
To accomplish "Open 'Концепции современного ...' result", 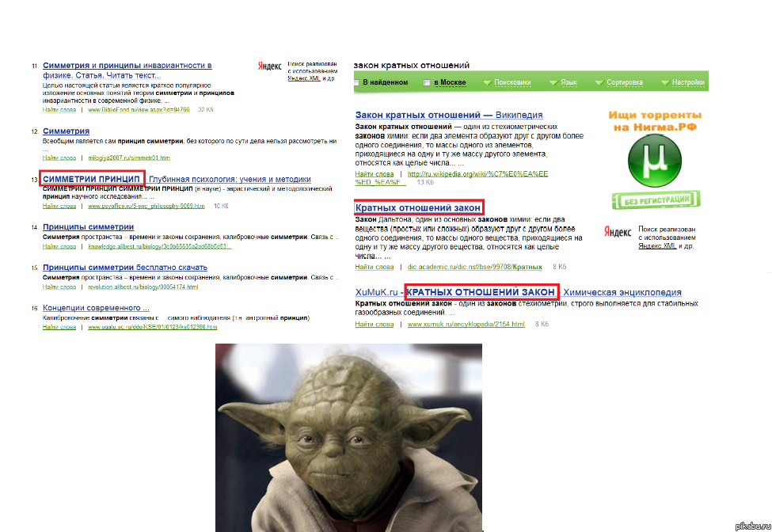I will click(x=96, y=308).
